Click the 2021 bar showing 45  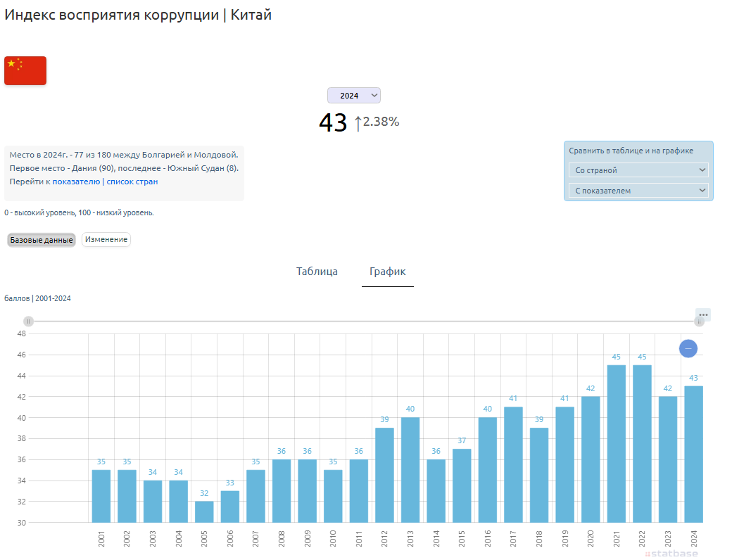click(x=616, y=443)
